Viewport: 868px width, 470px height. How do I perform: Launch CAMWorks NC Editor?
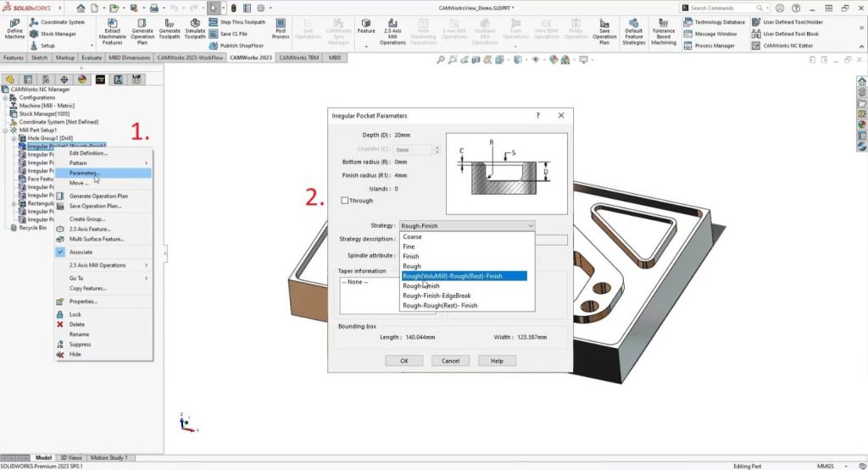(782, 46)
